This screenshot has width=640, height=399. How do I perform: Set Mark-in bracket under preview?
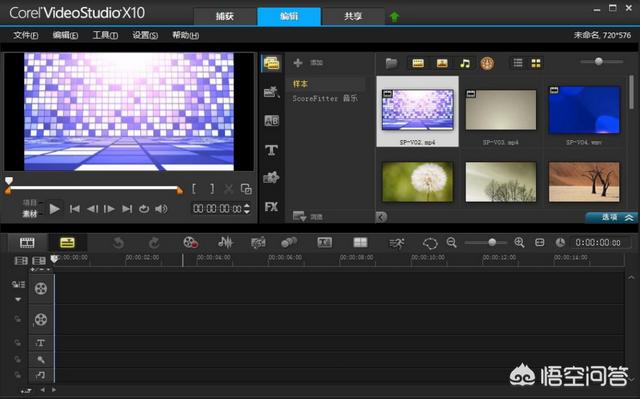pyautogui.click(x=194, y=188)
